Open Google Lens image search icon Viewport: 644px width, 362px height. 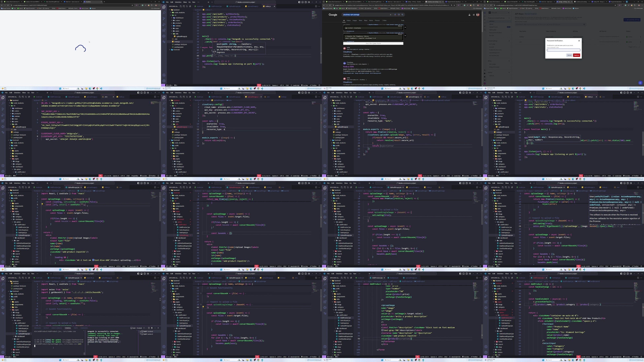click(x=399, y=15)
